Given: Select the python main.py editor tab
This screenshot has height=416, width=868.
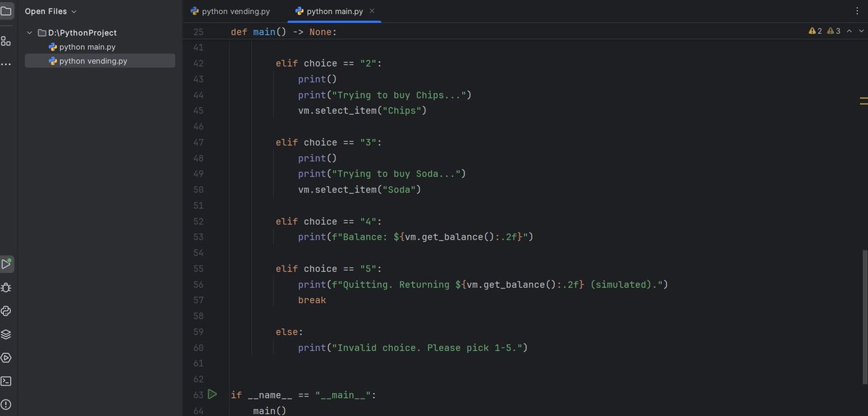Looking at the screenshot, I should coord(335,12).
